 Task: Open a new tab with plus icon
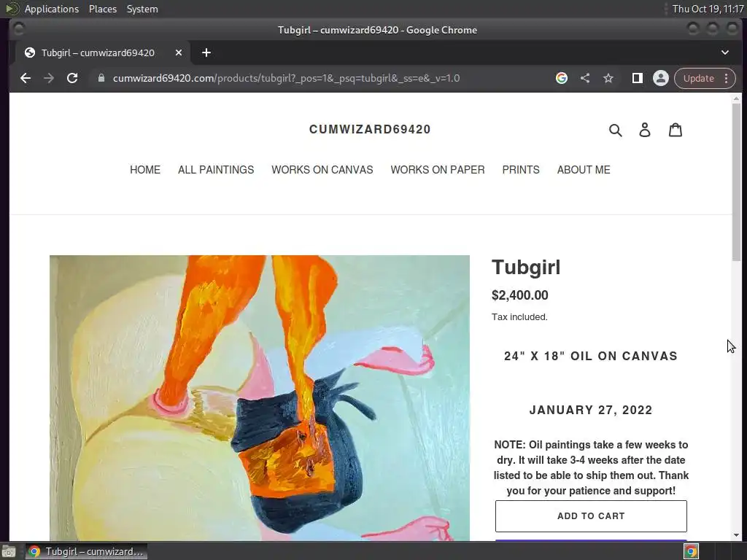[x=206, y=52]
